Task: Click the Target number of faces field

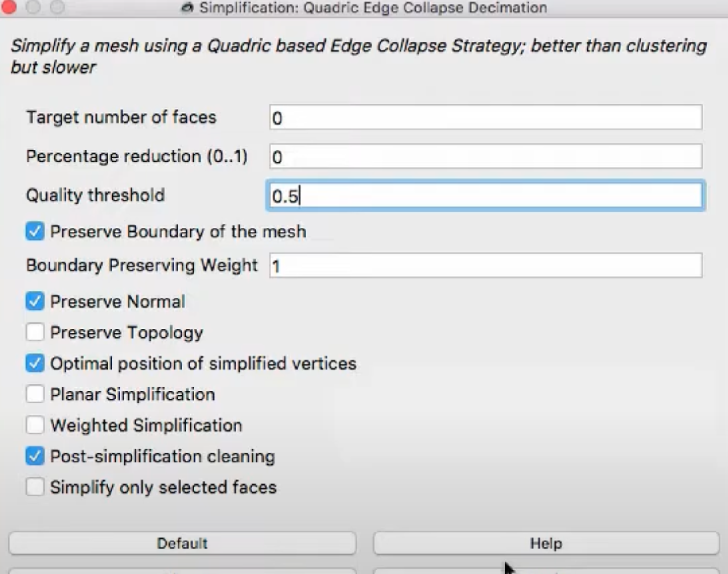Action: click(485, 117)
